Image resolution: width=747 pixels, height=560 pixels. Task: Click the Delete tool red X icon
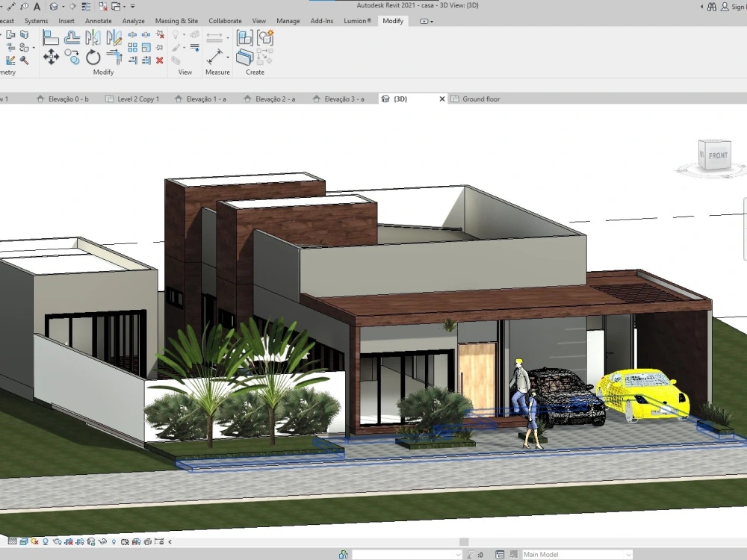tap(160, 61)
